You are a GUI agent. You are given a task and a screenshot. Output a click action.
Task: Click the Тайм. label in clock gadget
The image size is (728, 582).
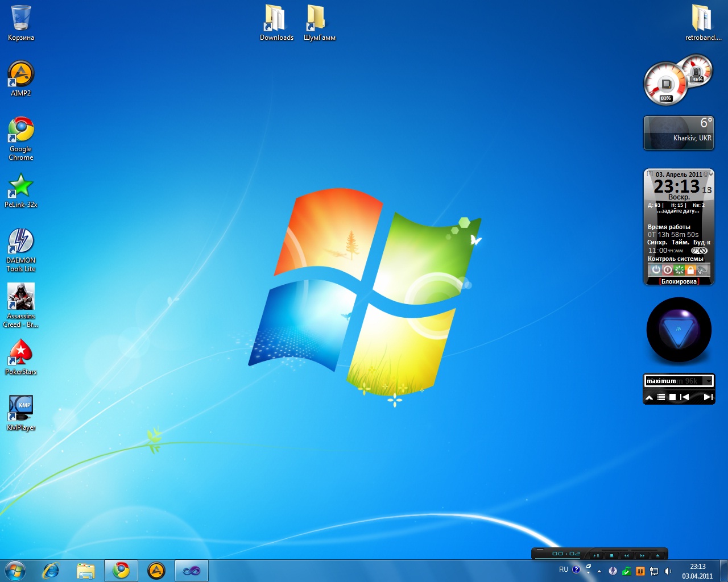[x=680, y=242]
